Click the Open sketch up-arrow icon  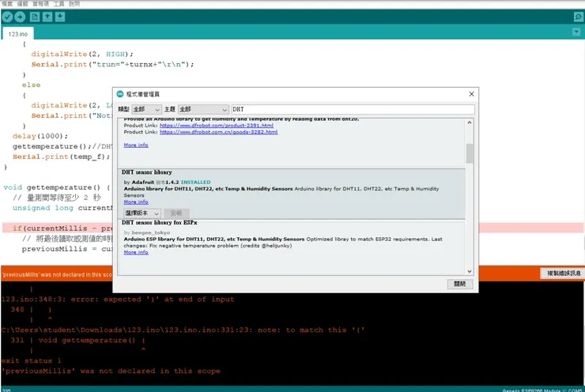pos(47,17)
